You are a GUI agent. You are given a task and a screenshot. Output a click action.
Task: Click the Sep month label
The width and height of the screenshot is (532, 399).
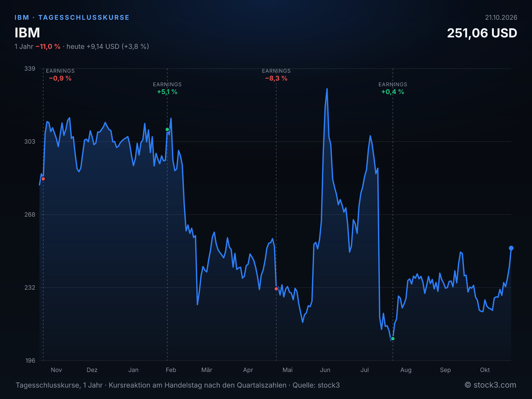445,370
